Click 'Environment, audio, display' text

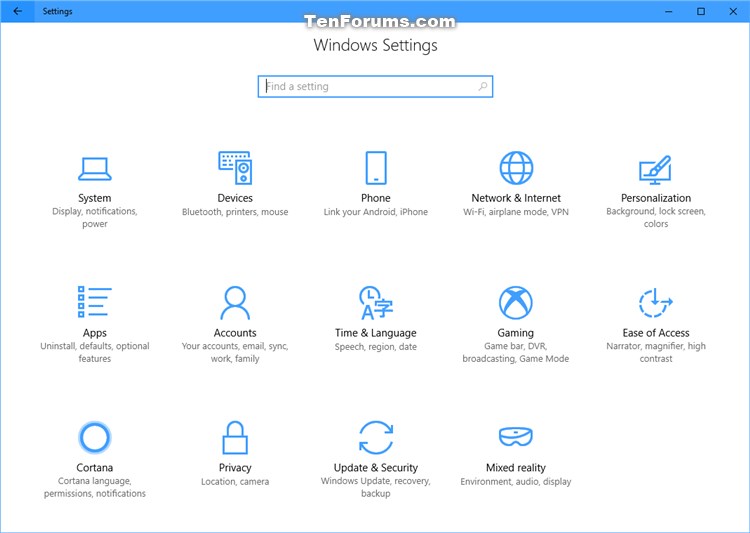click(x=516, y=482)
